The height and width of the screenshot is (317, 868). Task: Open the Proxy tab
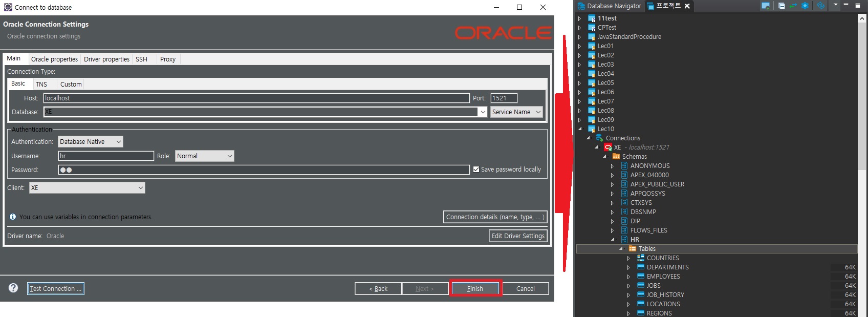[167, 59]
